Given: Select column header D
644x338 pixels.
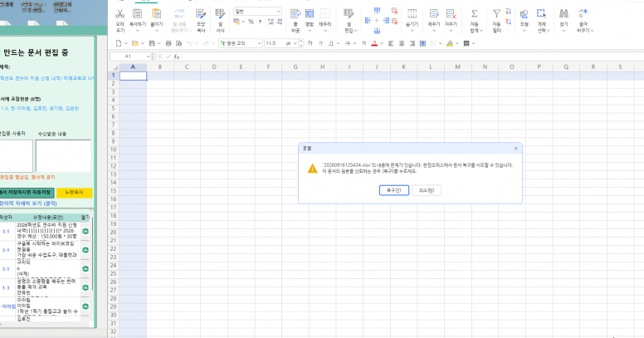Looking at the screenshot, I should click(x=214, y=66).
